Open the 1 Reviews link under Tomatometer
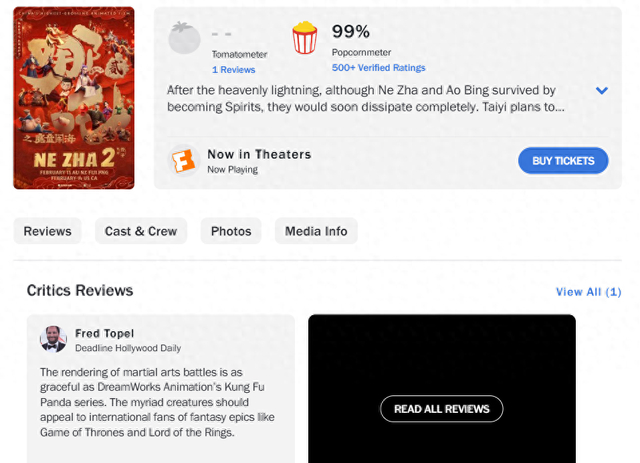 pyautogui.click(x=233, y=70)
